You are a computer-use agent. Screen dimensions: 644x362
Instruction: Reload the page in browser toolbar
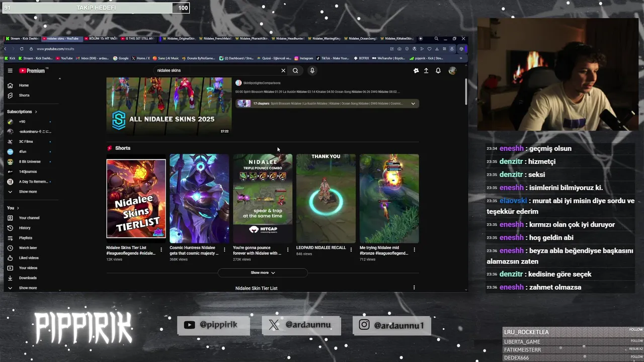click(22, 49)
